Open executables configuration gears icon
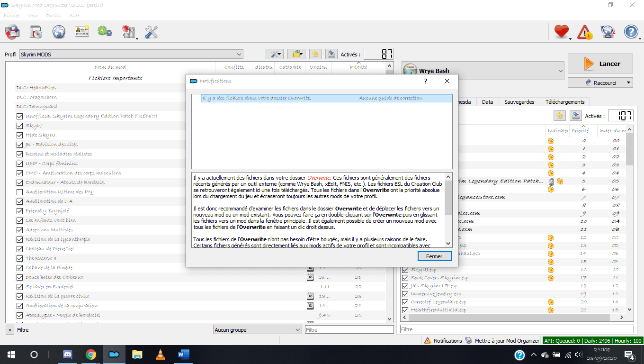The image size is (644, 364). click(105, 32)
